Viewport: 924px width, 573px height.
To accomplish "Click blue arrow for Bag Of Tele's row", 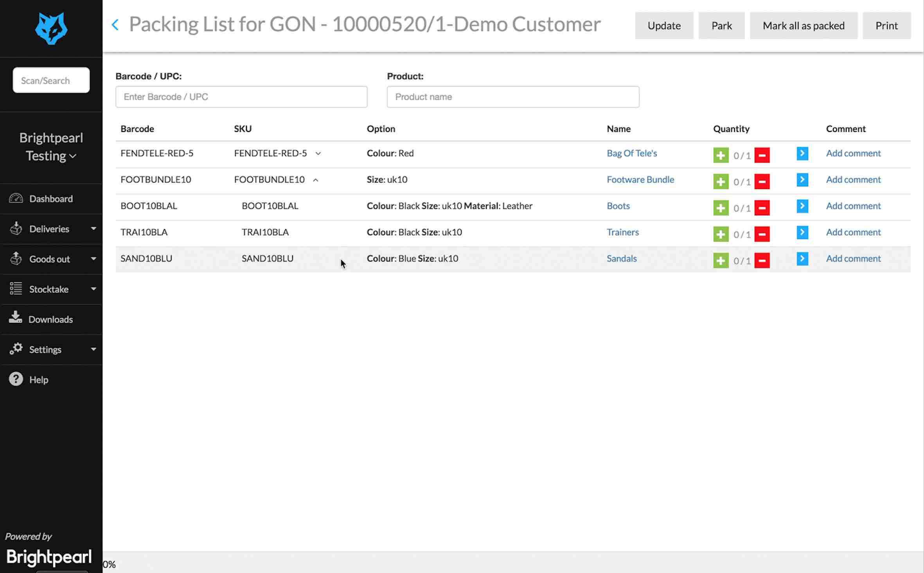I will pos(802,153).
